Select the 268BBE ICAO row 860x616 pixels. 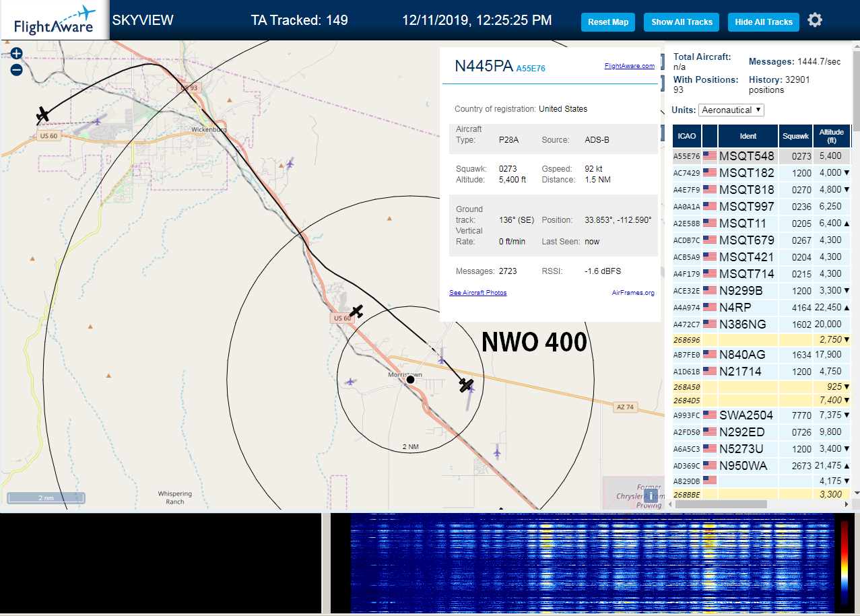tap(762, 494)
